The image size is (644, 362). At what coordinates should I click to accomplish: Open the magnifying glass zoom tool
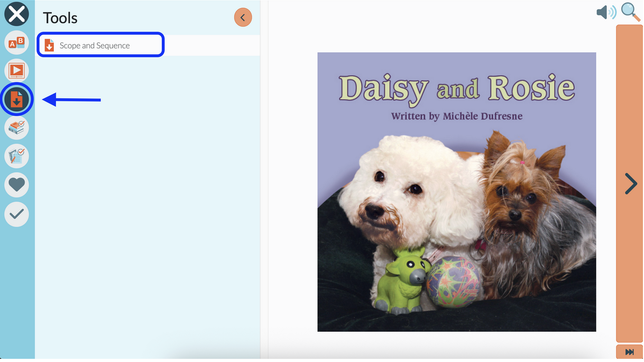pyautogui.click(x=630, y=12)
